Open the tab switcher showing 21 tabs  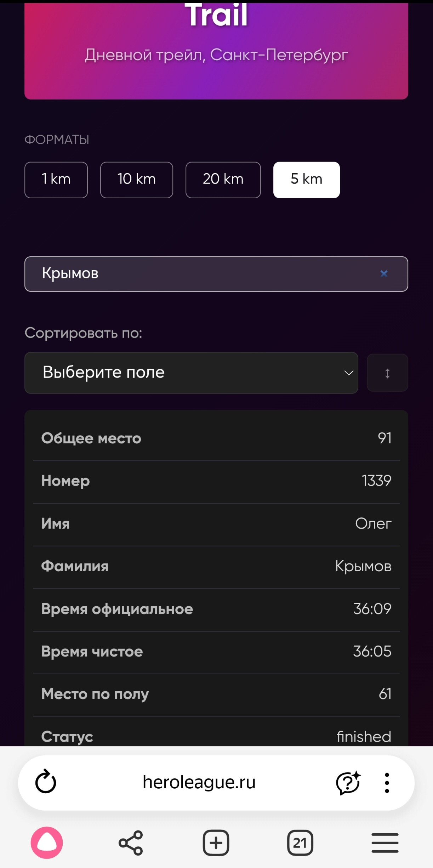(300, 843)
